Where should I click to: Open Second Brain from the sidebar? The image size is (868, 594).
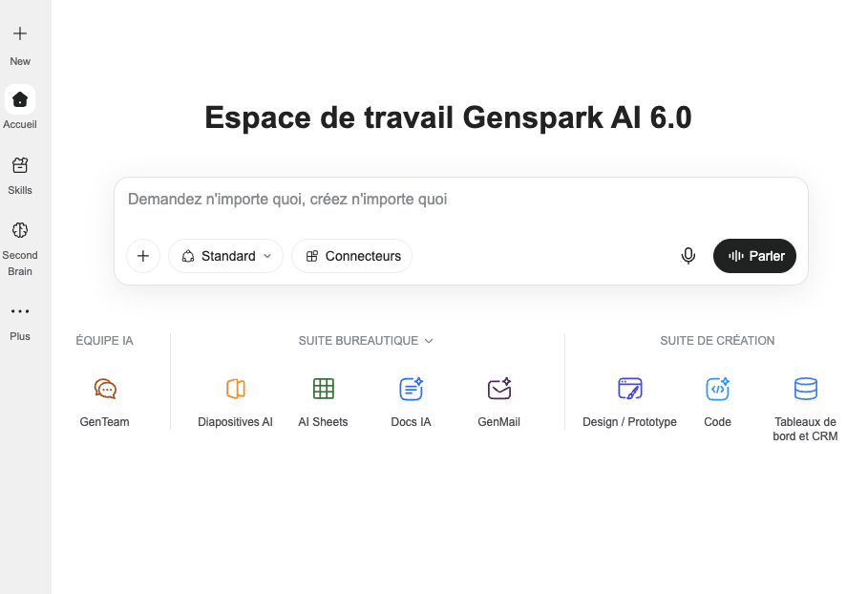[20, 230]
